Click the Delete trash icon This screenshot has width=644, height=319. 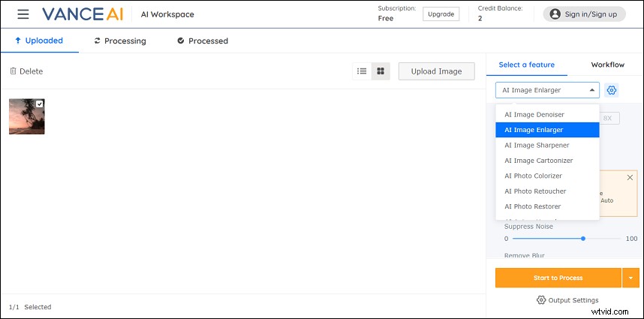[13, 71]
